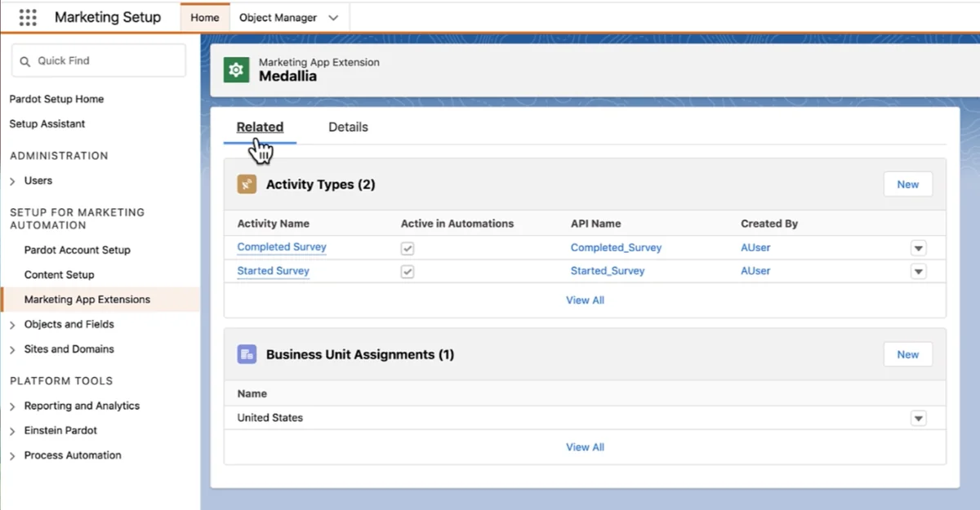Click the Quick Find search magnifier icon

click(x=25, y=61)
